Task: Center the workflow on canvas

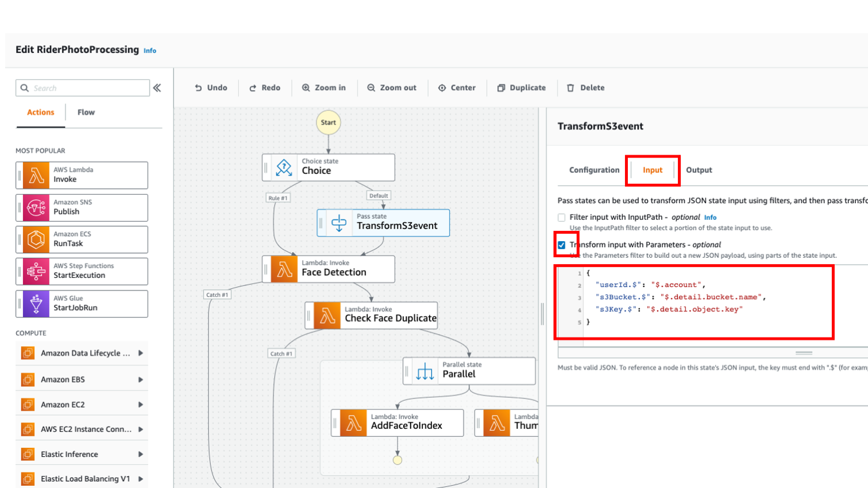Action: [x=457, y=88]
